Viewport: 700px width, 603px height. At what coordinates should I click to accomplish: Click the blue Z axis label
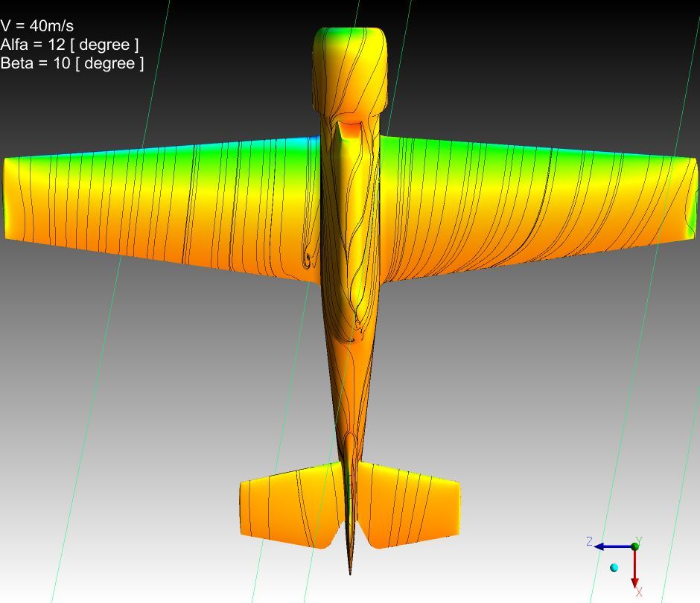589,542
